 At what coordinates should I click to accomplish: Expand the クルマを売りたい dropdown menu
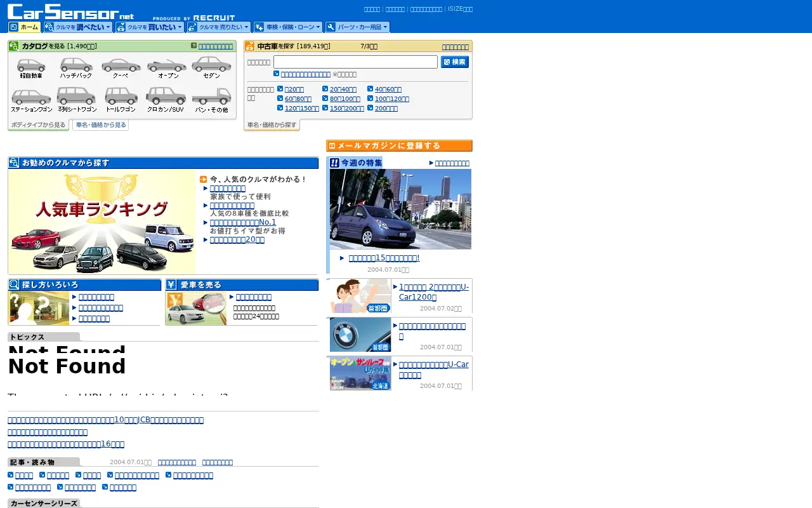(x=219, y=27)
